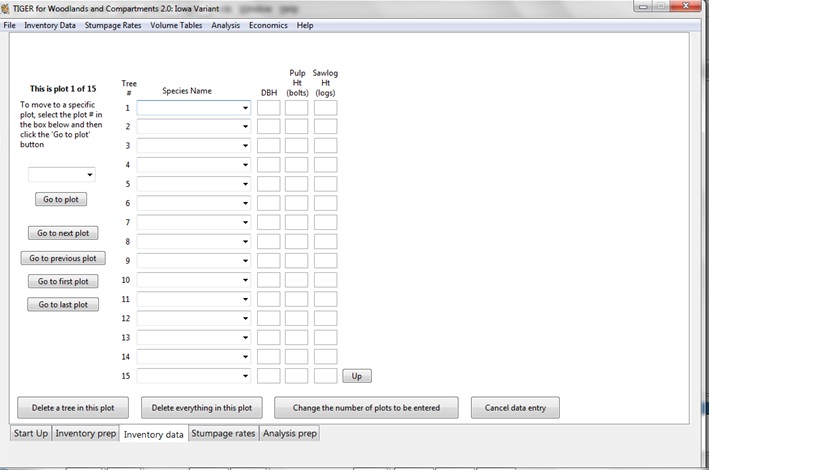Image resolution: width=819 pixels, height=470 pixels.
Task: Click the Sawlog Ht field for tree 5
Action: pyautogui.click(x=325, y=184)
